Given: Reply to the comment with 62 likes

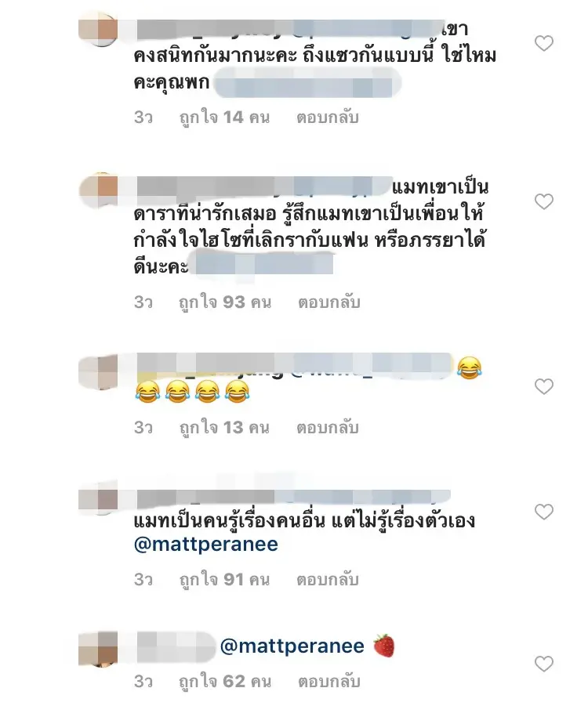Looking at the screenshot, I should [329, 681].
